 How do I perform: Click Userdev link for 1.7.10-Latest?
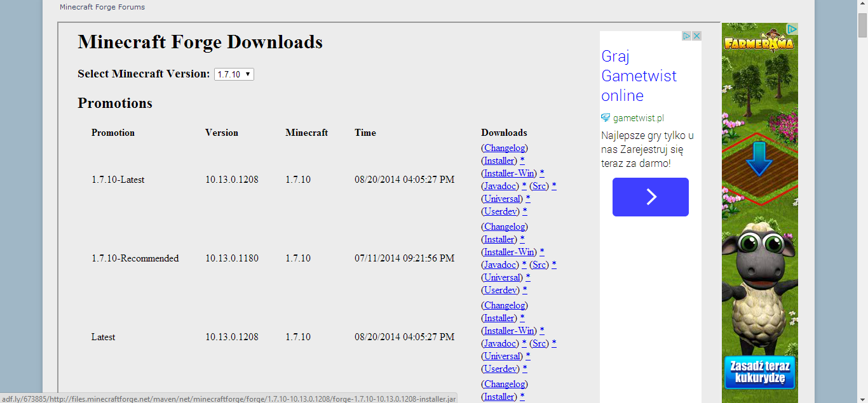500,211
